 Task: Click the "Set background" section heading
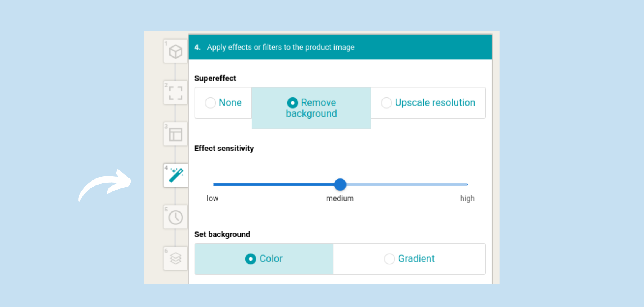click(x=222, y=234)
